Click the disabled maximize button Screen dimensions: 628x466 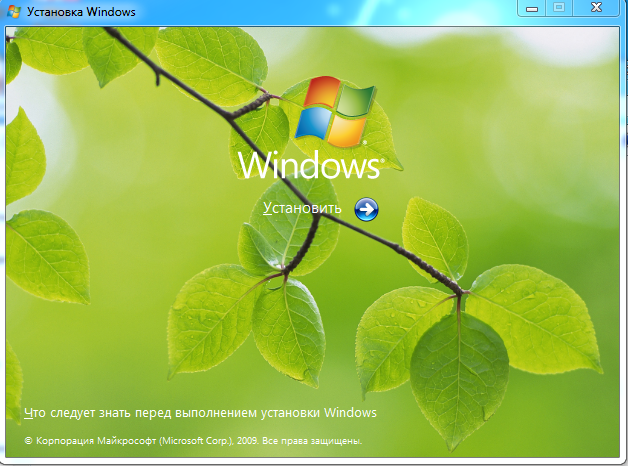pyautogui.click(x=559, y=8)
